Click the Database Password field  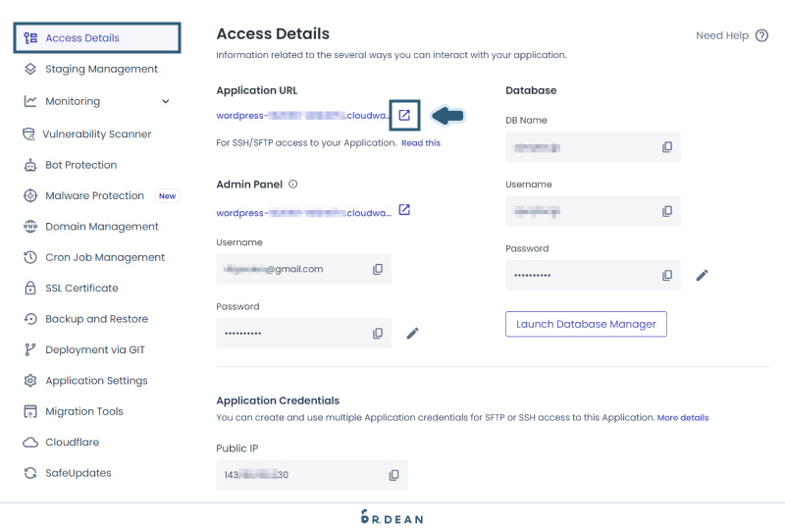[x=594, y=275]
